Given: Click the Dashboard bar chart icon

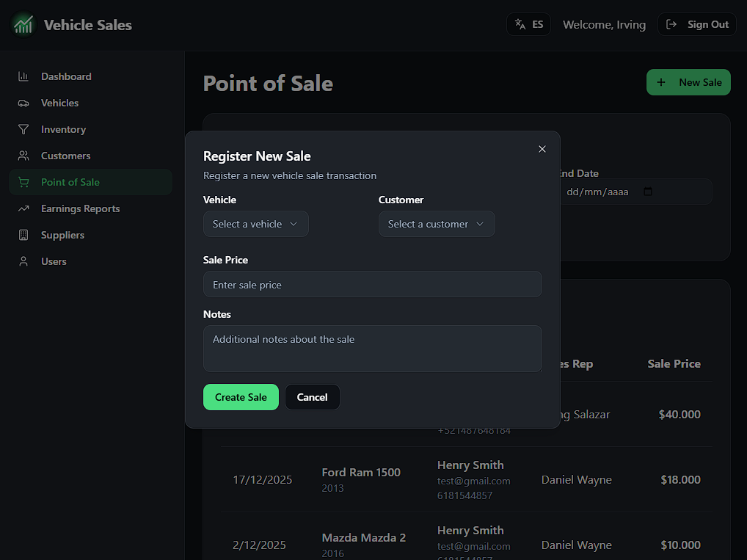Looking at the screenshot, I should tap(23, 76).
